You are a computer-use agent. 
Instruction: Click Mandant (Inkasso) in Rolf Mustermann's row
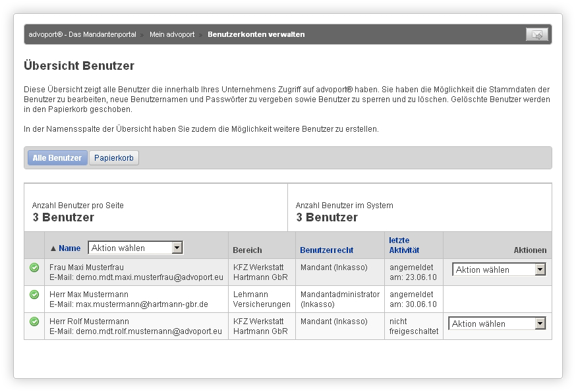tap(334, 322)
